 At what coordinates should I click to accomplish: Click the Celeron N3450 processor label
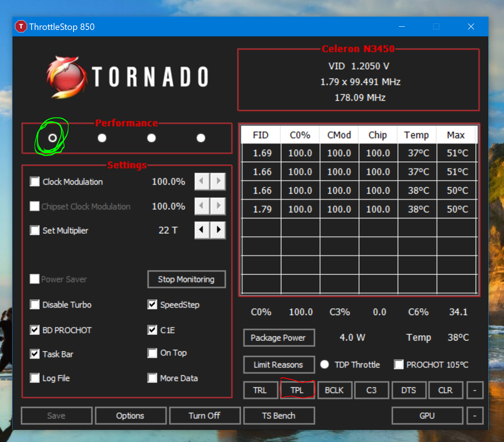[x=358, y=49]
